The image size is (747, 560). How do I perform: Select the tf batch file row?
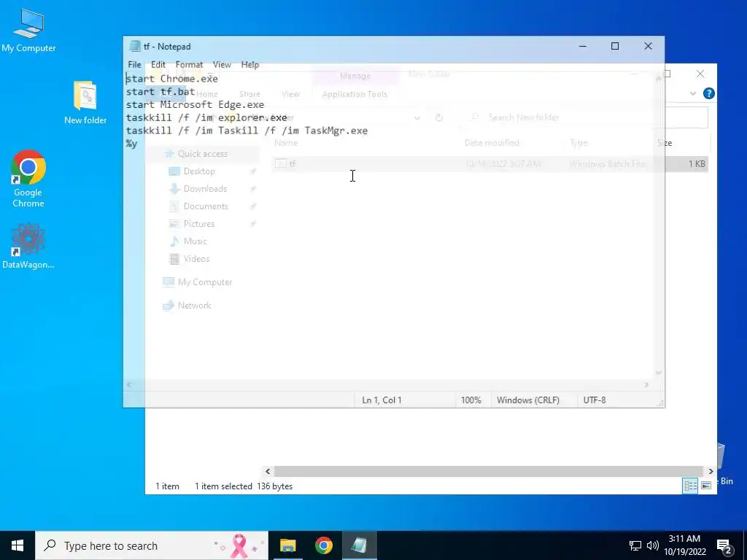[x=489, y=164]
